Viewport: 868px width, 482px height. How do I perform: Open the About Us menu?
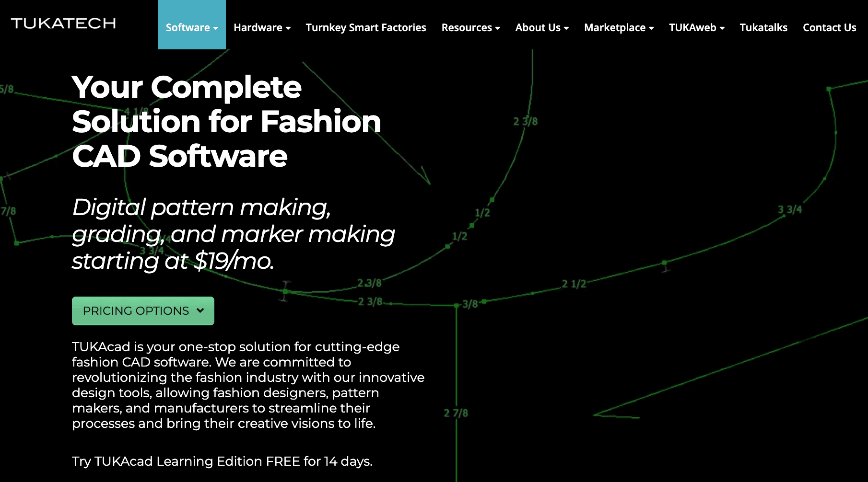542,28
